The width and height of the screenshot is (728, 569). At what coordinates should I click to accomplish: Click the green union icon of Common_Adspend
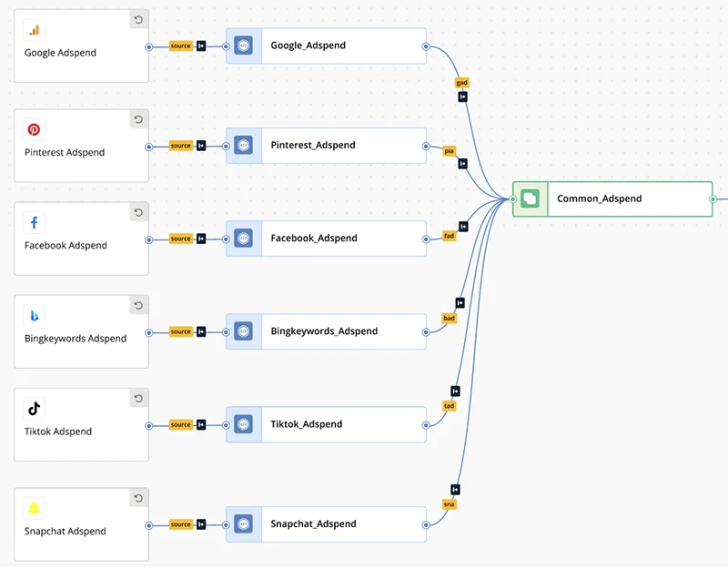point(530,198)
